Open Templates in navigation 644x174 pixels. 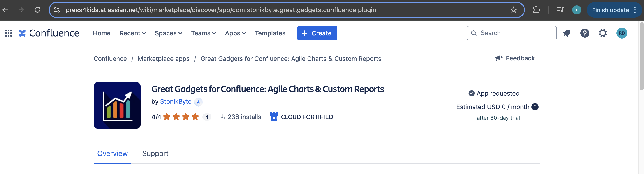coord(270,33)
